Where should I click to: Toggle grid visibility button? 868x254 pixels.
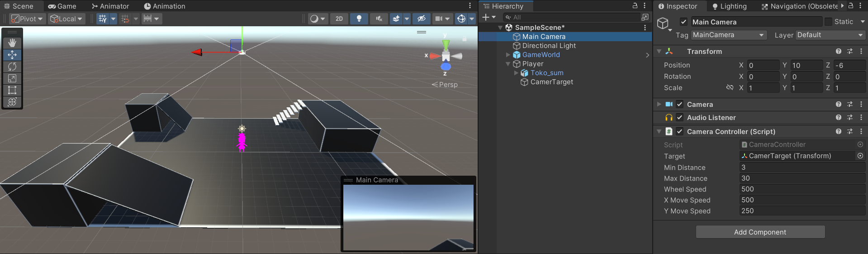point(103,19)
